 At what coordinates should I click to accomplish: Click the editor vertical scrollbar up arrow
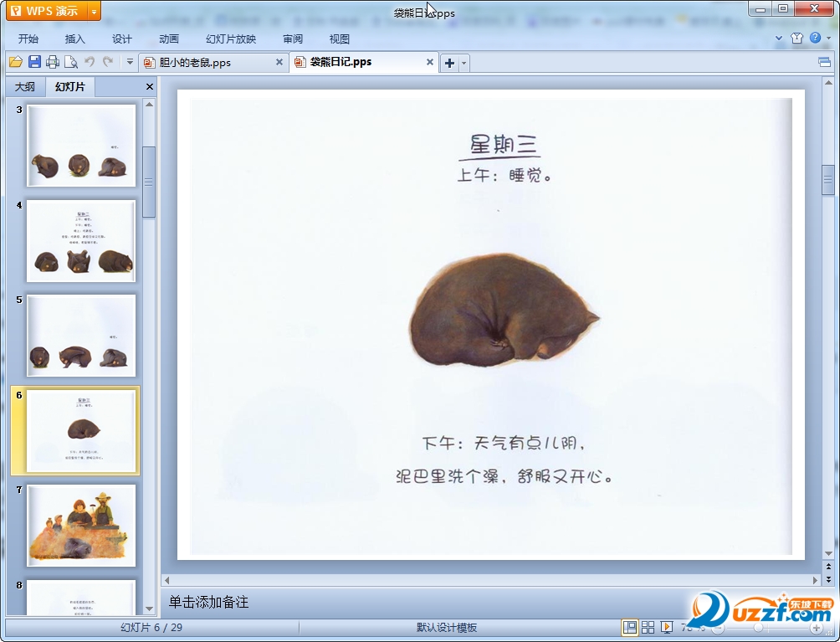coord(829,83)
